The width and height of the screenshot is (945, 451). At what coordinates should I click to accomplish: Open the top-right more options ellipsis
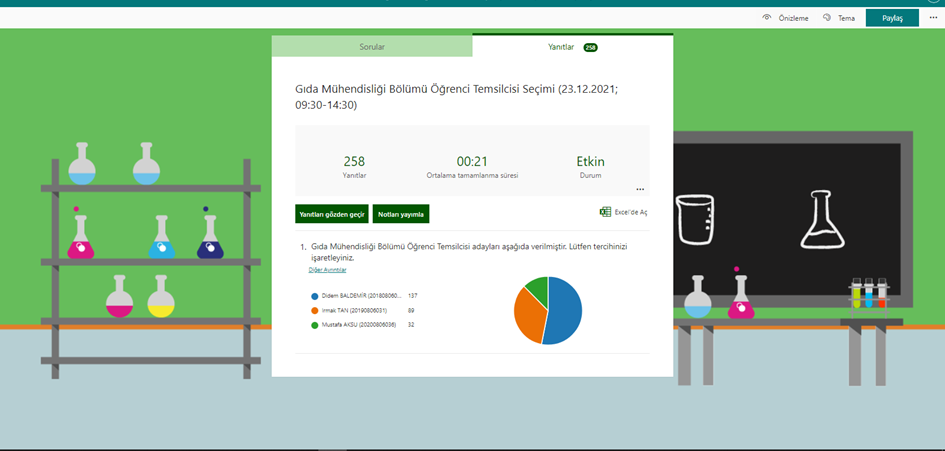pyautogui.click(x=933, y=18)
